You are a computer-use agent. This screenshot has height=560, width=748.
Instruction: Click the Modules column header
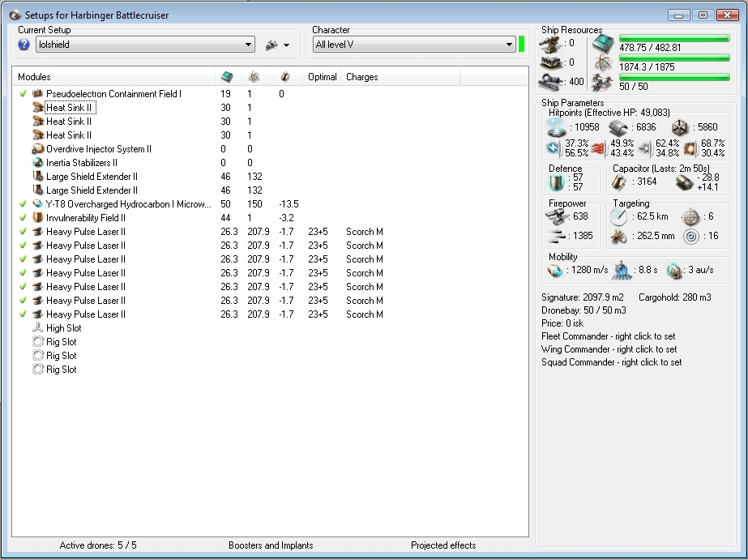click(34, 77)
